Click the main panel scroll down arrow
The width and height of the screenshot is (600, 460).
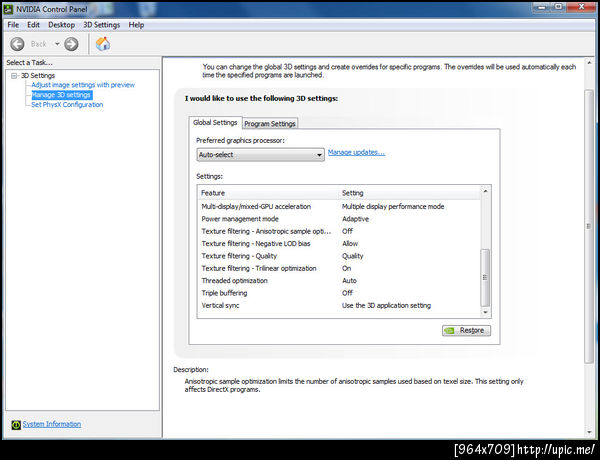click(589, 432)
